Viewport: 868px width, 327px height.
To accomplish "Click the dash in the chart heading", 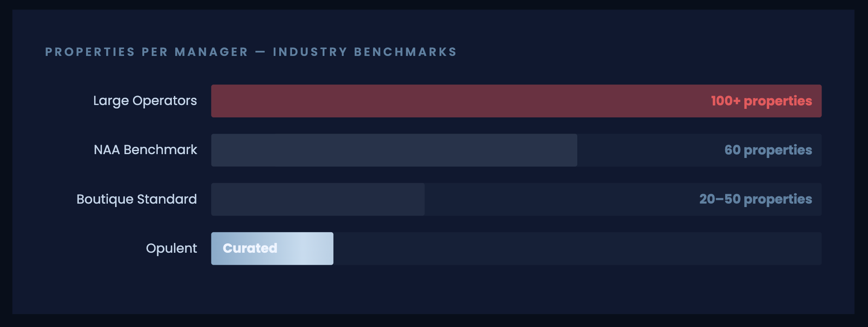I will 260,52.
